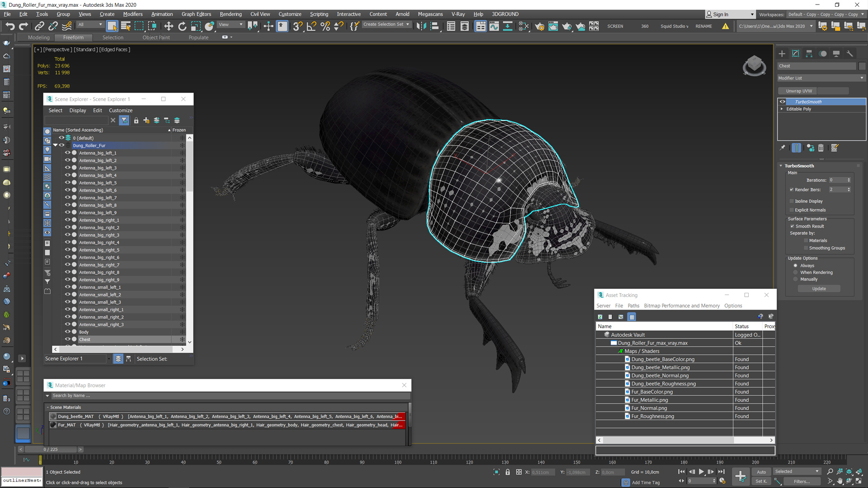Open the Rendering menu

point(231,14)
